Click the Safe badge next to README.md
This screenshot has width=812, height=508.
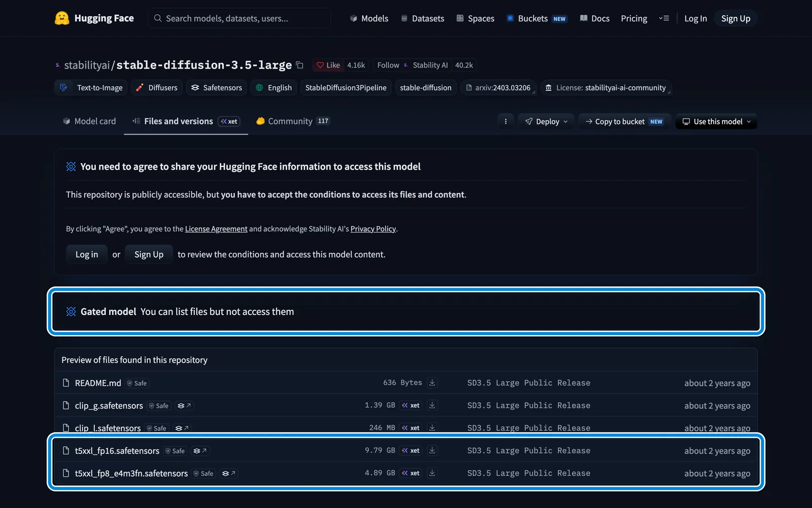(x=137, y=383)
